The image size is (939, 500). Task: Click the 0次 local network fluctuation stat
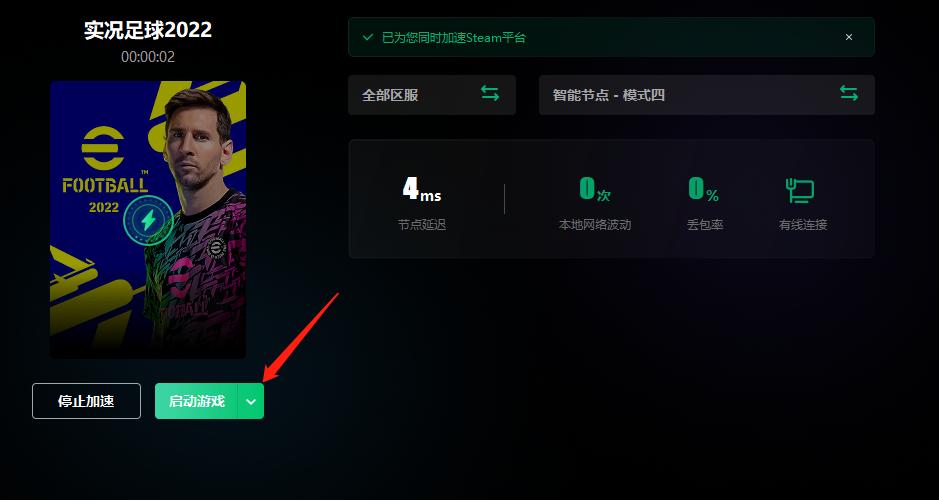pos(595,189)
